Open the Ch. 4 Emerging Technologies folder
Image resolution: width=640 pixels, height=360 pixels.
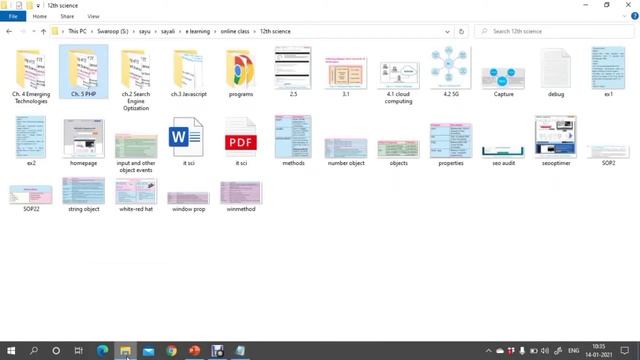[x=31, y=76]
